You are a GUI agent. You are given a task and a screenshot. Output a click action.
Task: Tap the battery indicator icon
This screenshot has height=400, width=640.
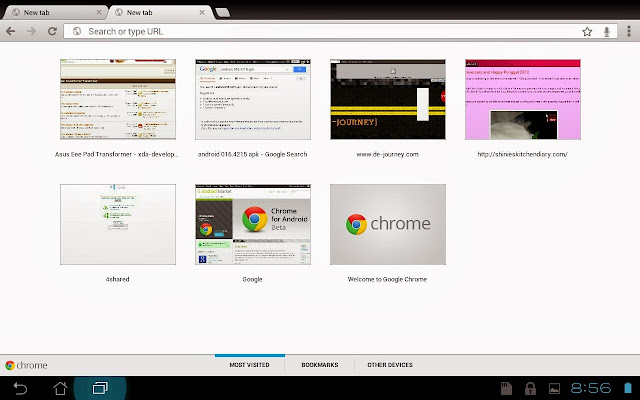627,388
